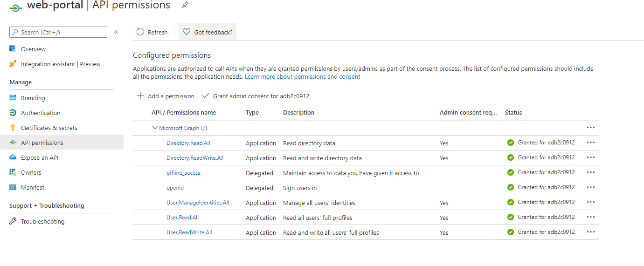Click green granted status icon for openid
Image resolution: width=644 pixels, height=266 pixels.
(511, 187)
